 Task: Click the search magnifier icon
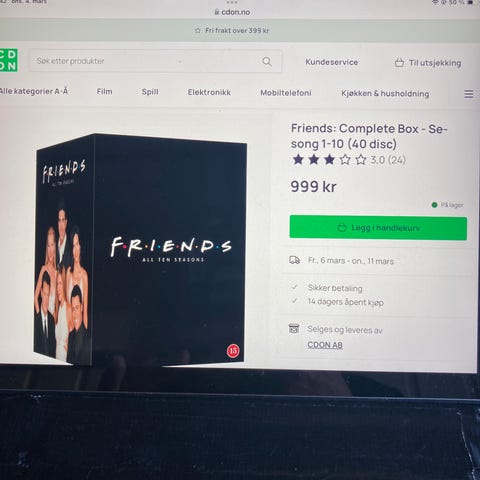click(267, 61)
